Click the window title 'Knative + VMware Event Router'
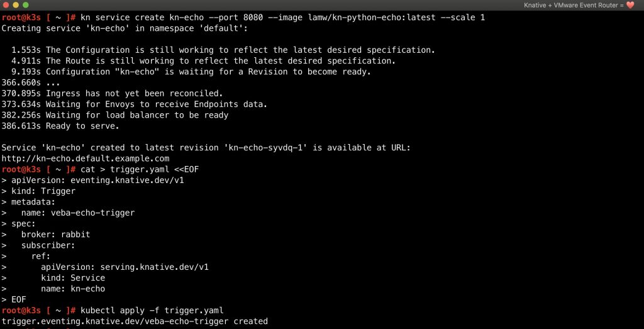 [572, 6]
